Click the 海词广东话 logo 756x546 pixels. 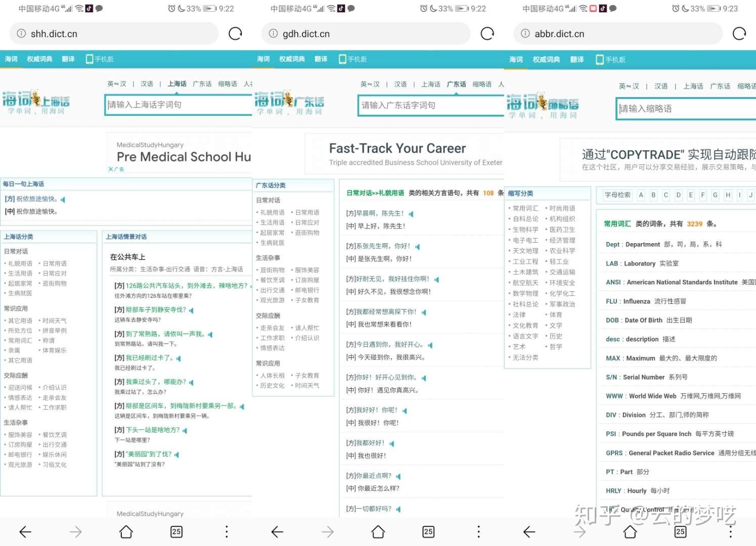[x=289, y=103]
